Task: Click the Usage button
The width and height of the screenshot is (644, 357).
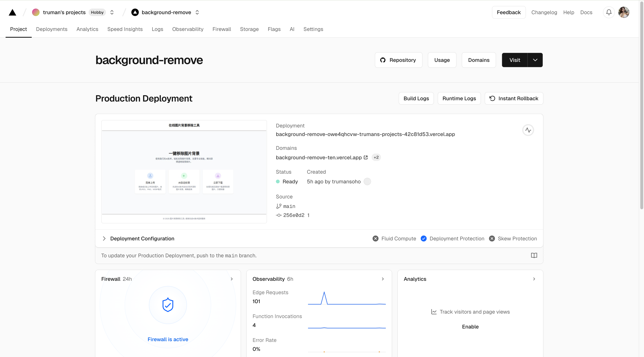Action: coord(442,60)
